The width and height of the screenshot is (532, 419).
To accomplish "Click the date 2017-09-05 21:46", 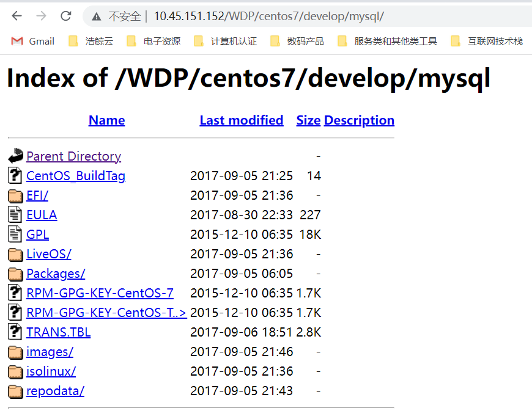I will [241, 352].
